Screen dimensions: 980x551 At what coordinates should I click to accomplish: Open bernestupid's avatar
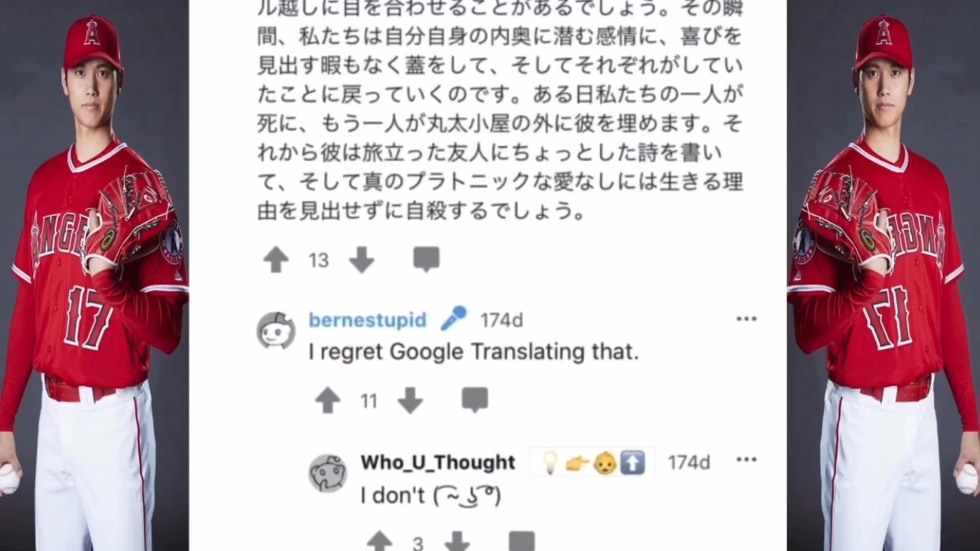276,331
